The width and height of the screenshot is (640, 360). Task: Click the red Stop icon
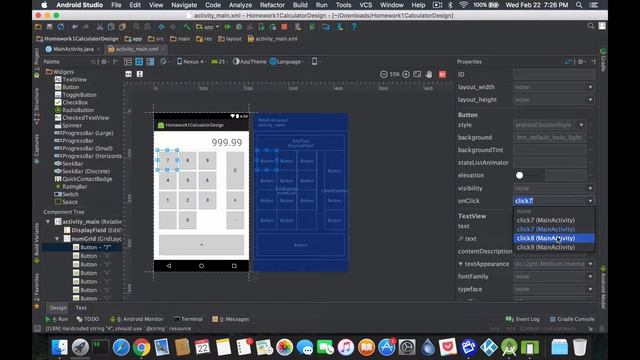(x=284, y=27)
